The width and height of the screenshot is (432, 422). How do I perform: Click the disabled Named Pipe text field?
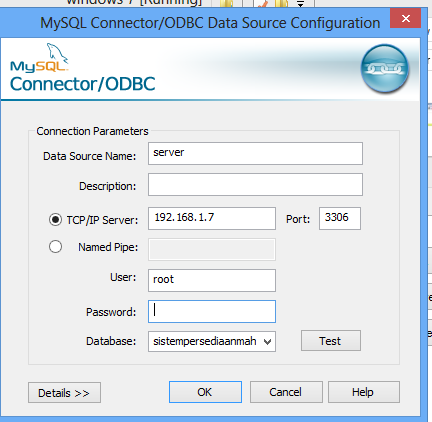pyautogui.click(x=212, y=249)
